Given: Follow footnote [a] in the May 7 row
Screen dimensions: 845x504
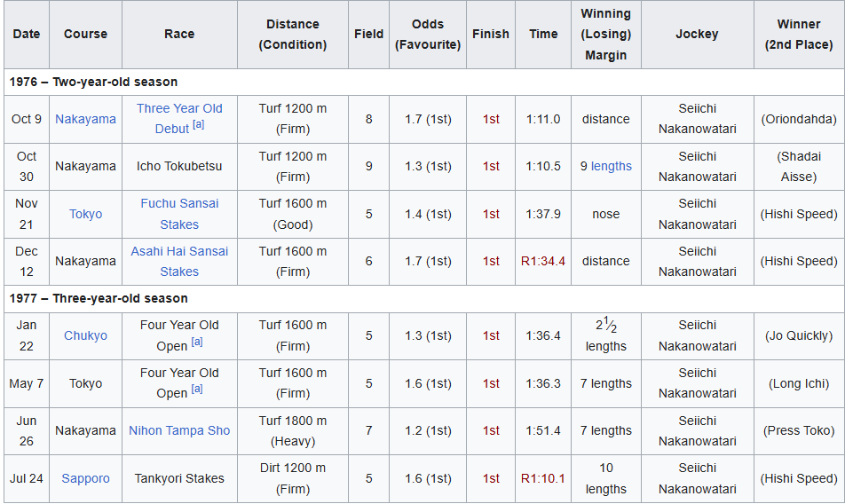Looking at the screenshot, I should 197,389.
